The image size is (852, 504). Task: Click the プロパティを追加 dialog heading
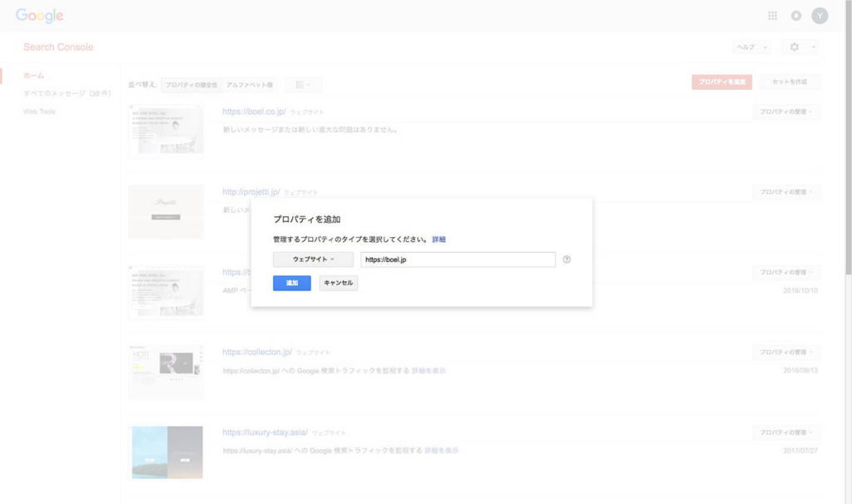coord(306,220)
